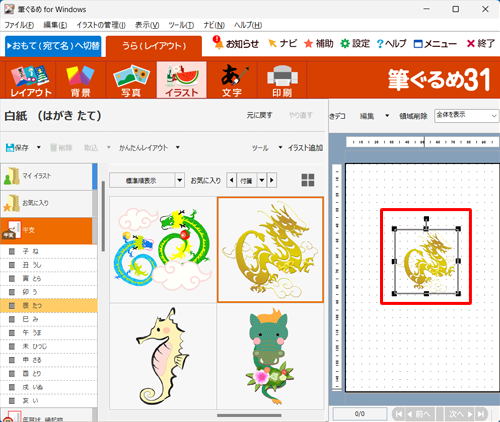Select the イラスト toolbar icon
The width and height of the screenshot is (500, 422).
[x=182, y=80]
